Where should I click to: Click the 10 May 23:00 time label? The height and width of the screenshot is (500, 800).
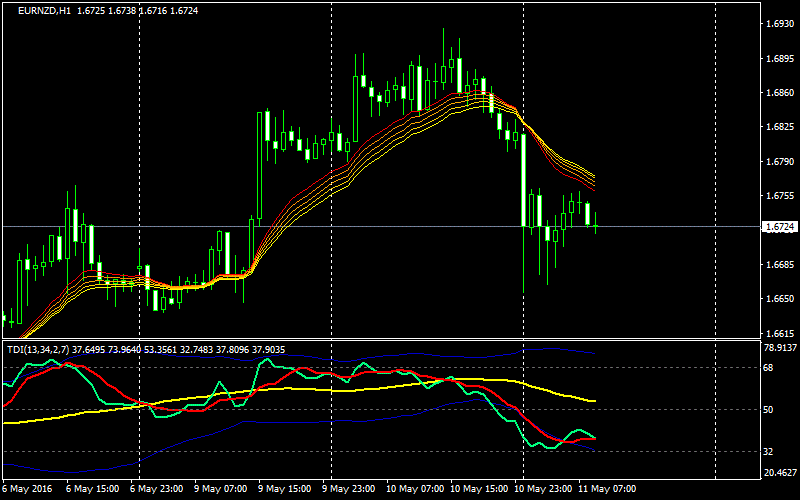[x=543, y=489]
